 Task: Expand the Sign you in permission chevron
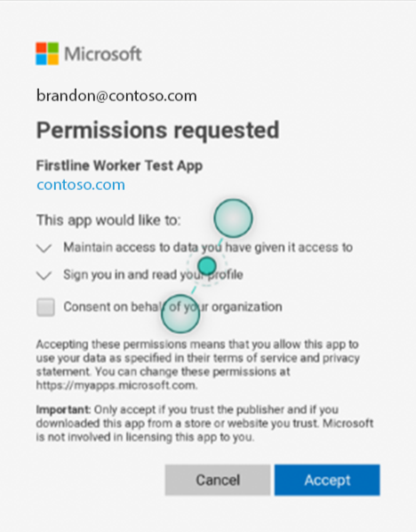44,275
